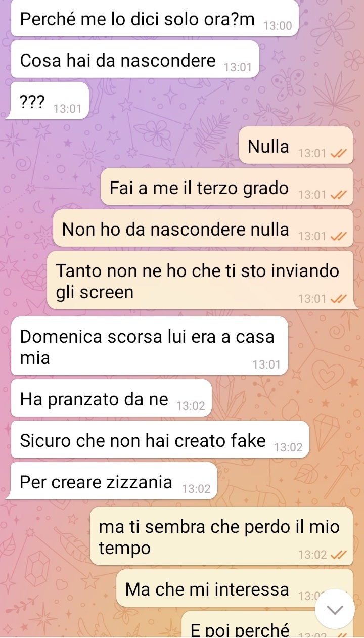Tap the partially visible 'E poi perché' message

267,625
